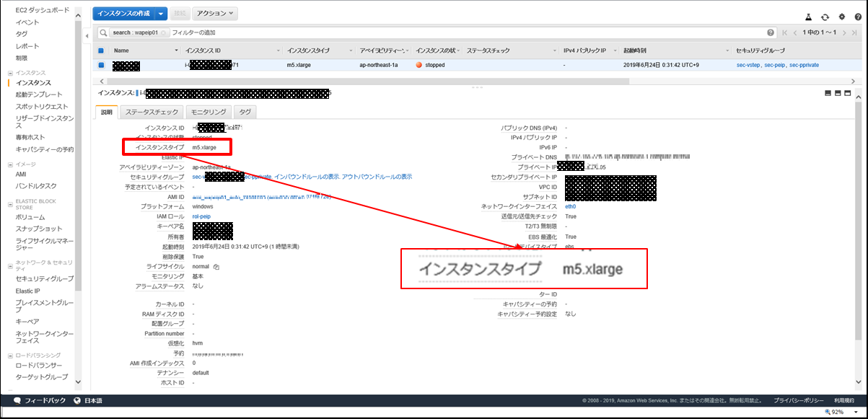Open the eth0 network interface link
The image size is (868, 419).
click(570, 206)
